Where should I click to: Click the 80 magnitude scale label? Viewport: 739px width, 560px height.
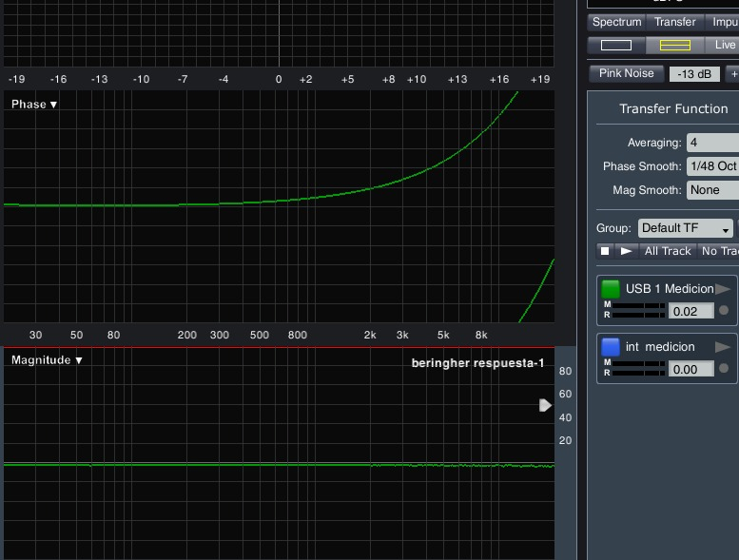coord(565,371)
